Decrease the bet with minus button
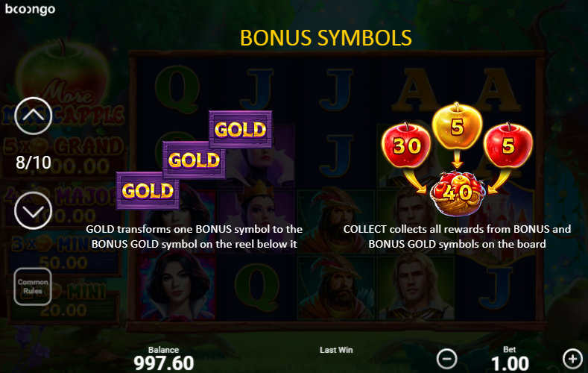This screenshot has width=588, height=373. coord(446,359)
